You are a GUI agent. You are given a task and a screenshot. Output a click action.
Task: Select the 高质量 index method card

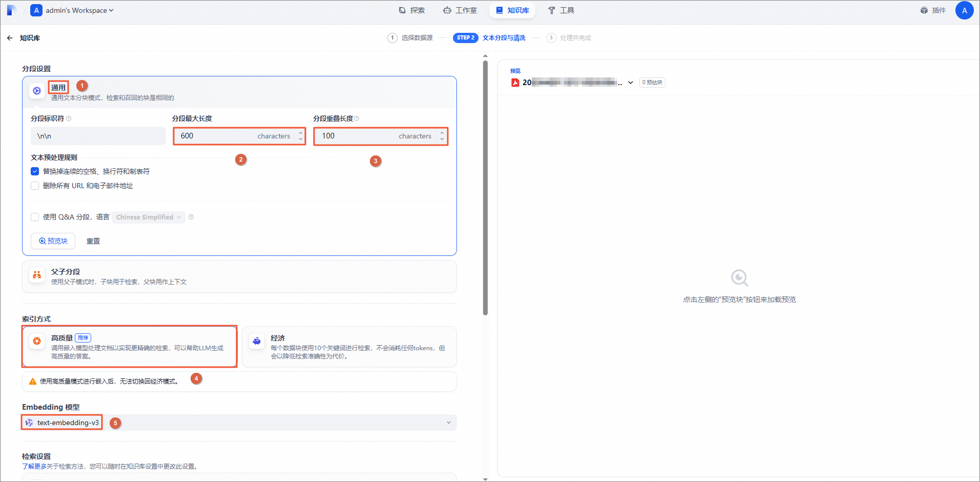129,347
